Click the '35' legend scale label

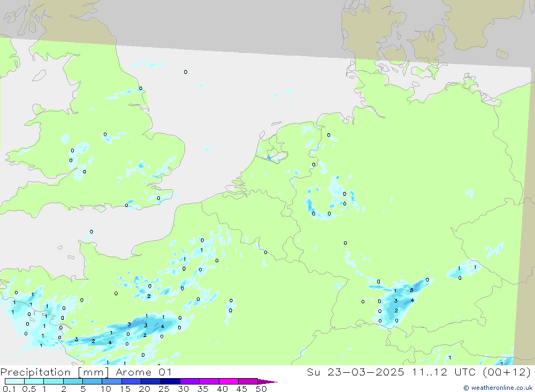tap(203, 389)
